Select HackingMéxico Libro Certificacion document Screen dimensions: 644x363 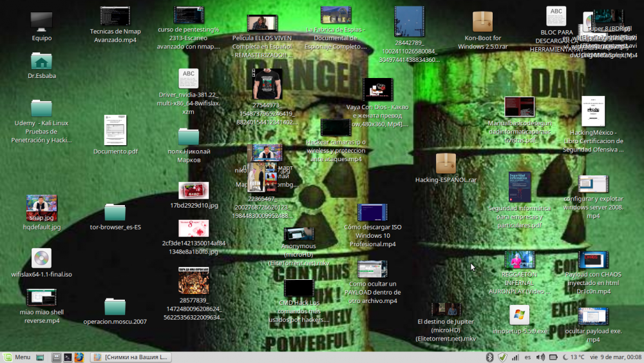[x=593, y=112]
